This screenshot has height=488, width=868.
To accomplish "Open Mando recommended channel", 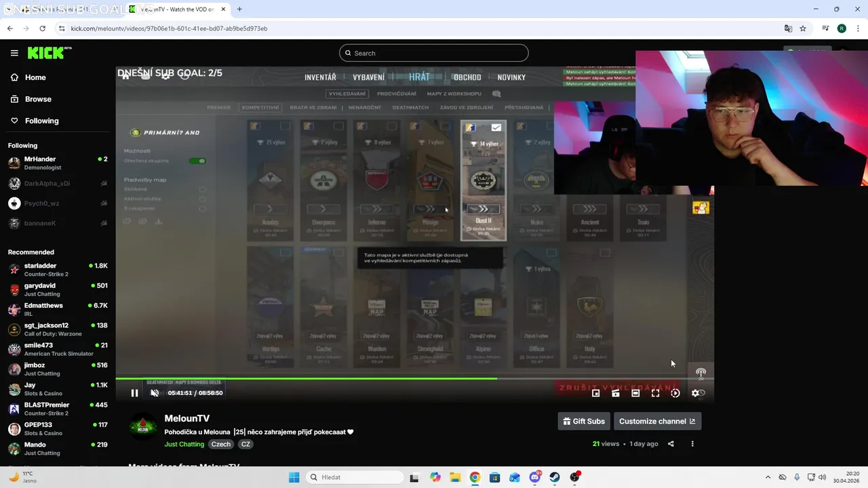I will pos(58,449).
